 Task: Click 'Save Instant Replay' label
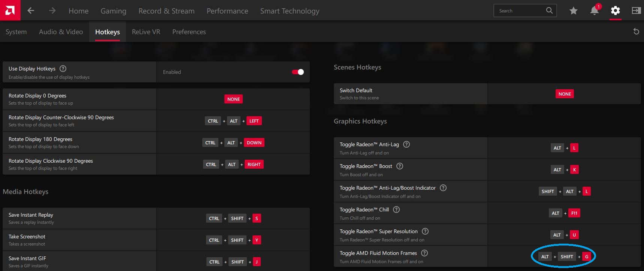(31, 215)
